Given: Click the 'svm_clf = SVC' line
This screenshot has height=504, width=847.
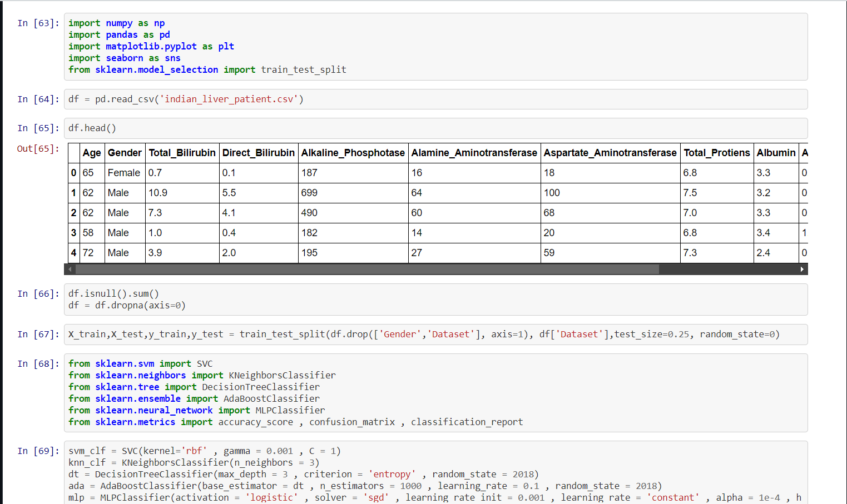Looking at the screenshot, I should pos(205,451).
